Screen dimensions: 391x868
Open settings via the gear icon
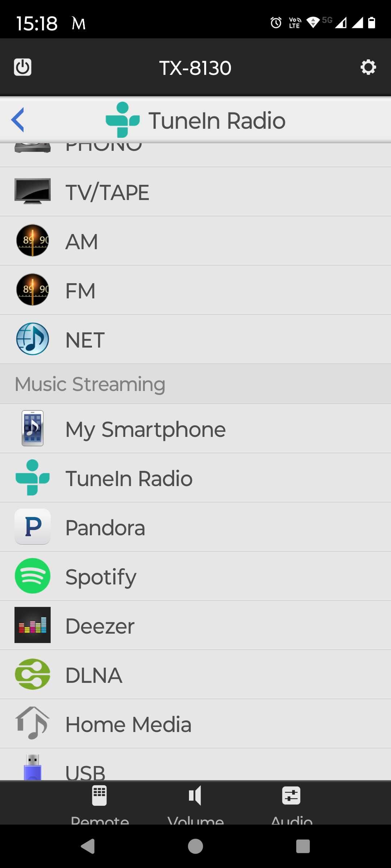click(x=368, y=67)
